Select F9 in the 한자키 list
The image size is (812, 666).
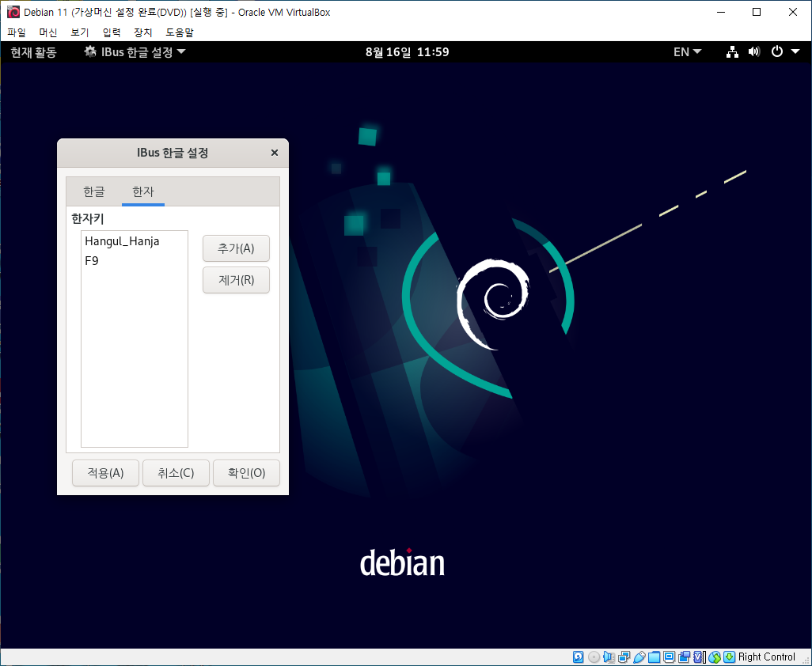134,261
